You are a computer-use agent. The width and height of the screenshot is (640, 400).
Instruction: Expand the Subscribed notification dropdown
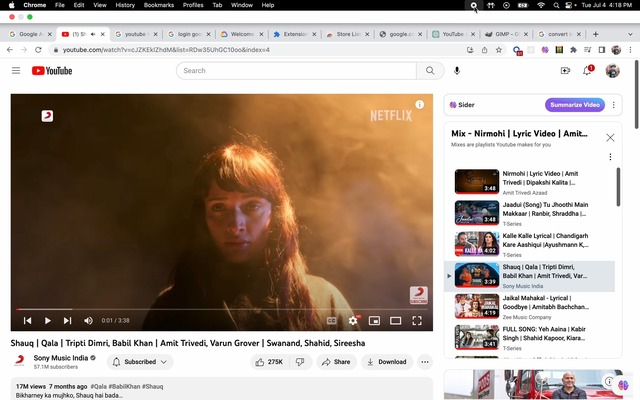[x=140, y=362]
